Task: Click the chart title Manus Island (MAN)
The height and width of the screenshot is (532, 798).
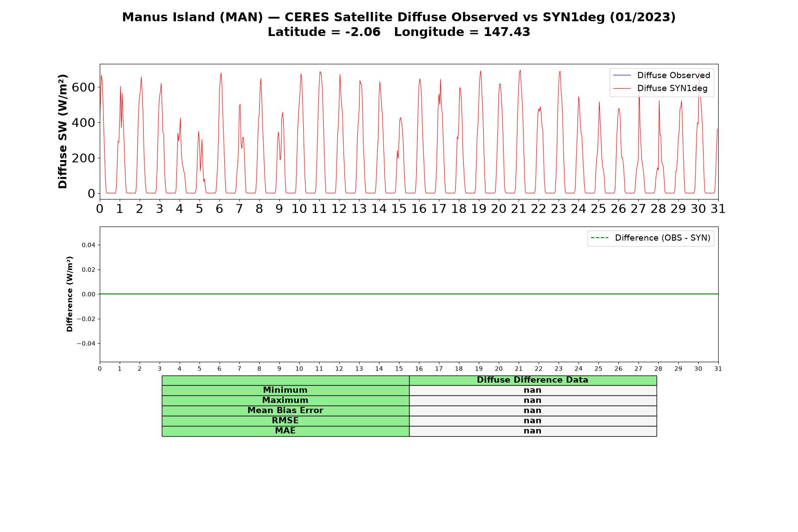Action: [192, 17]
